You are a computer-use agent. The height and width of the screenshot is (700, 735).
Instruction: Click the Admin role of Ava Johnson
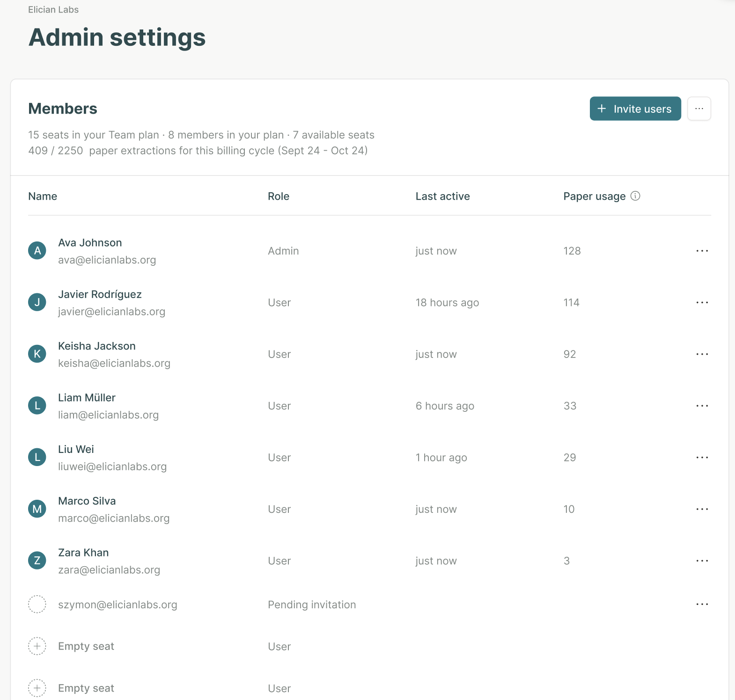283,251
